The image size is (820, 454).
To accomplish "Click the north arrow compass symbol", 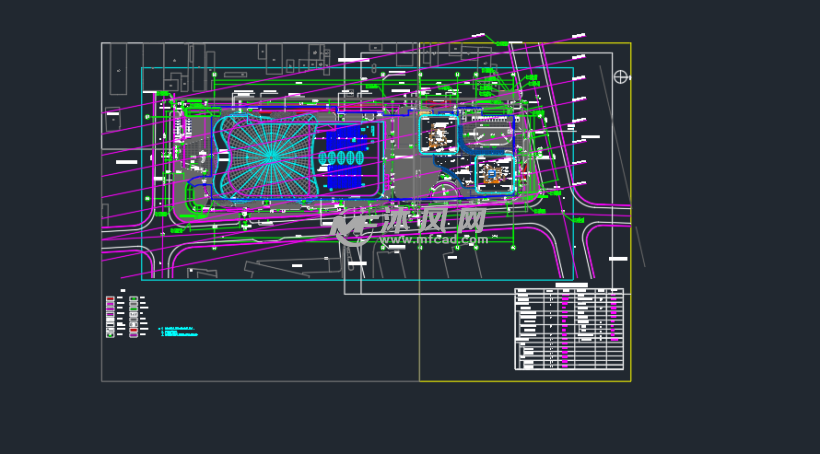I will (620, 77).
